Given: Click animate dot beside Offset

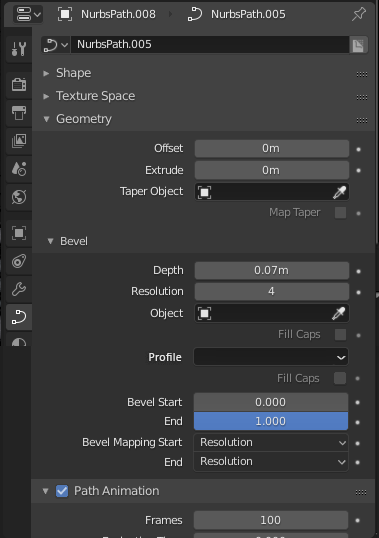Looking at the screenshot, I should point(358,149).
